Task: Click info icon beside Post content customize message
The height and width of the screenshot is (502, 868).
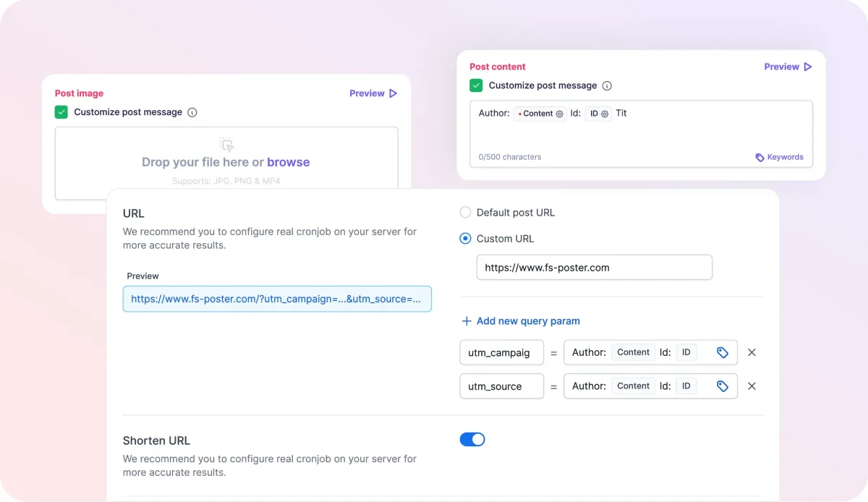Action: [607, 85]
